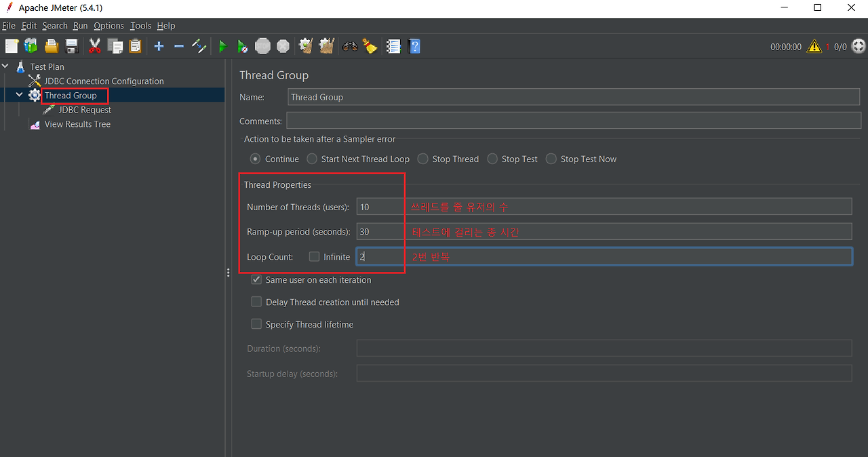Start the test with green play icon

click(x=222, y=46)
